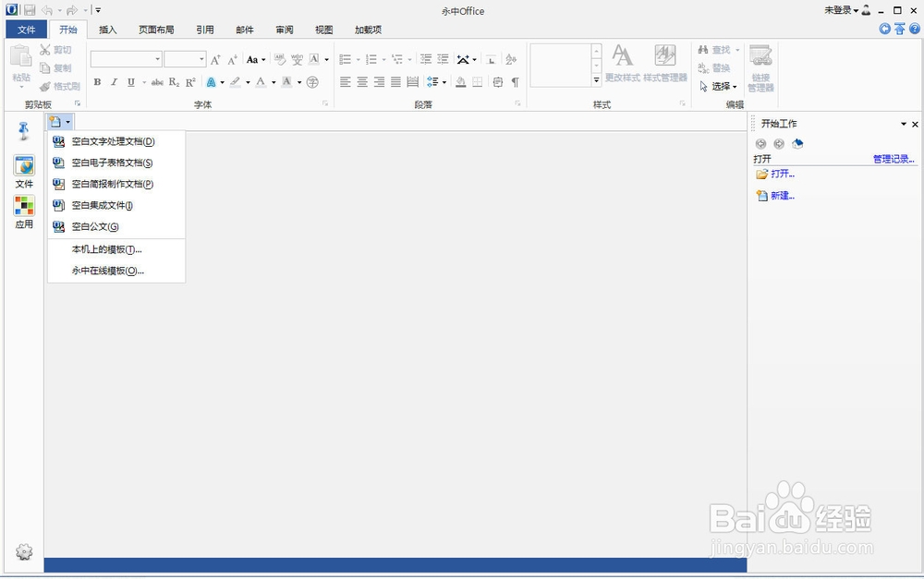Toggle Italic formatting

pyautogui.click(x=115, y=82)
